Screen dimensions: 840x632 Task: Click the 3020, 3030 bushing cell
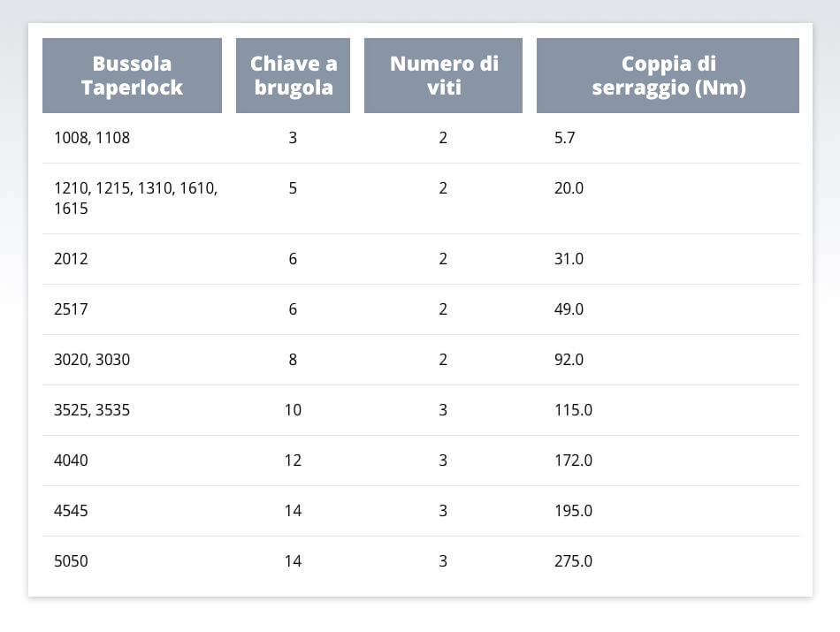point(92,360)
